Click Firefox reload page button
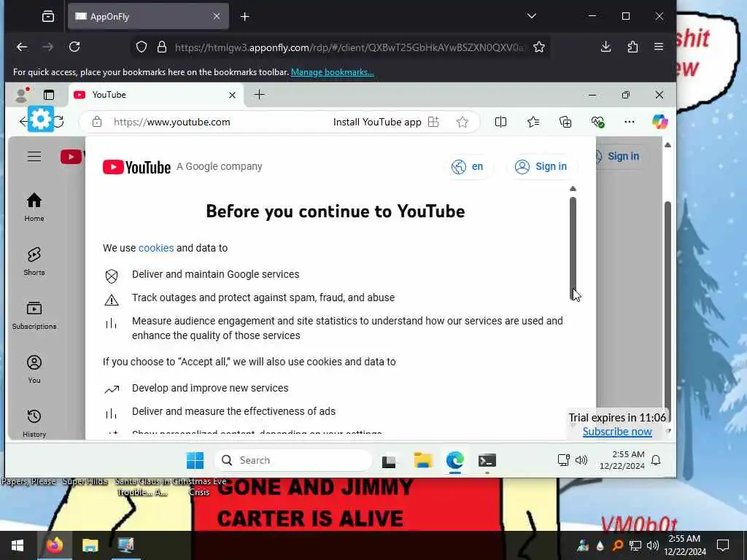Image resolution: width=747 pixels, height=560 pixels. [74, 47]
